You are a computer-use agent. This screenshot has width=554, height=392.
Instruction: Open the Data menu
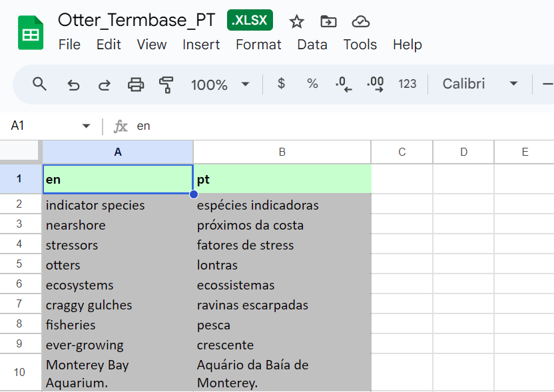coord(312,45)
